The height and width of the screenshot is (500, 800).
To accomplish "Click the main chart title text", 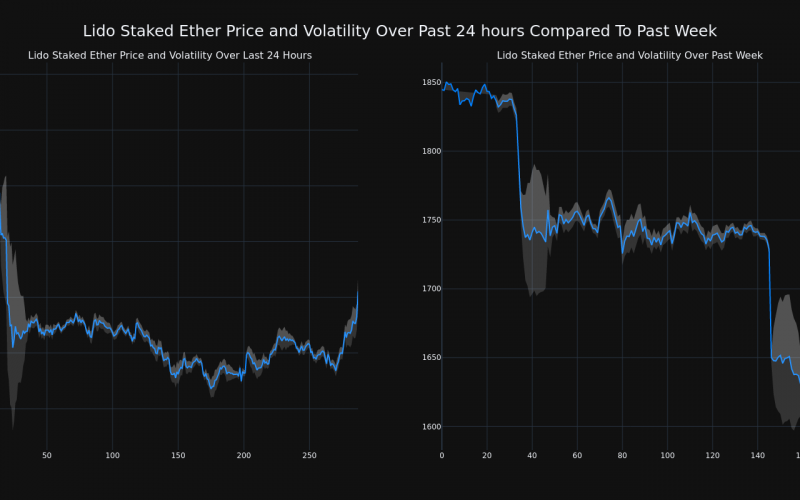I will pos(400,31).
